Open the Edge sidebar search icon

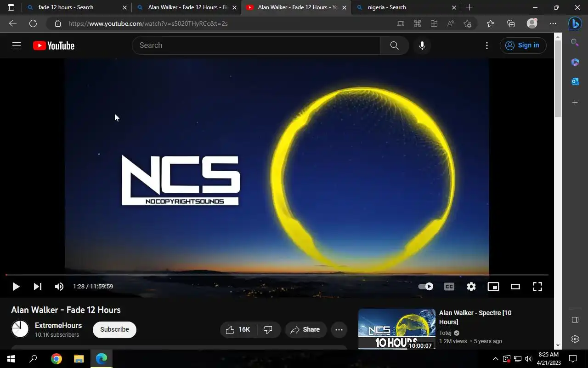tap(575, 42)
